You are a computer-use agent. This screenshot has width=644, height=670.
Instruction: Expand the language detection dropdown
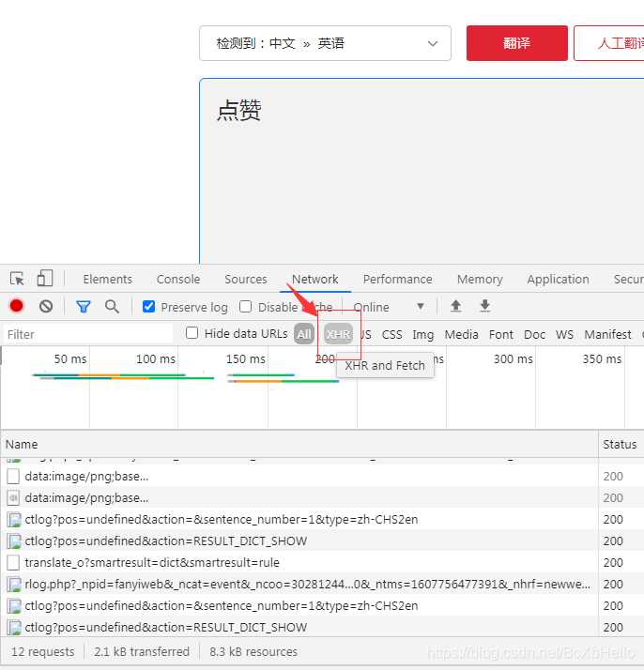(325, 43)
